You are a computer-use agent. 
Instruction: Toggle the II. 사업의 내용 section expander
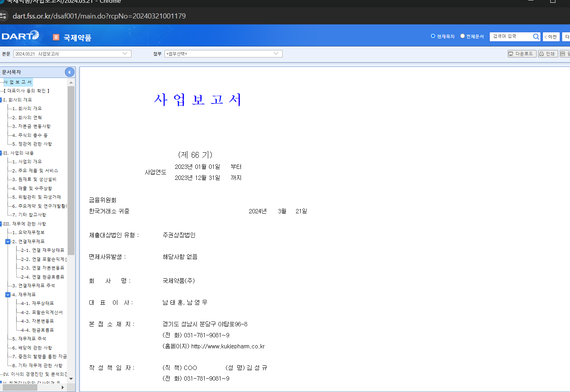tap(1, 153)
